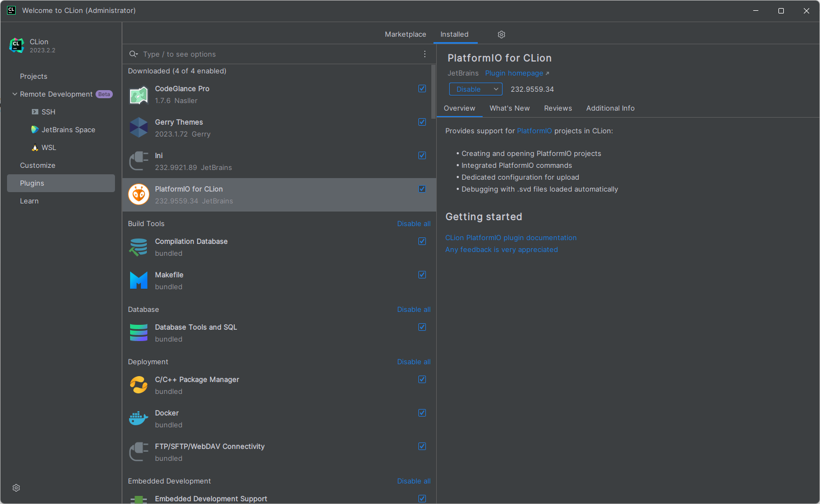Open CLion PlatformIO plugin documentation link
The width and height of the screenshot is (820, 504).
511,237
